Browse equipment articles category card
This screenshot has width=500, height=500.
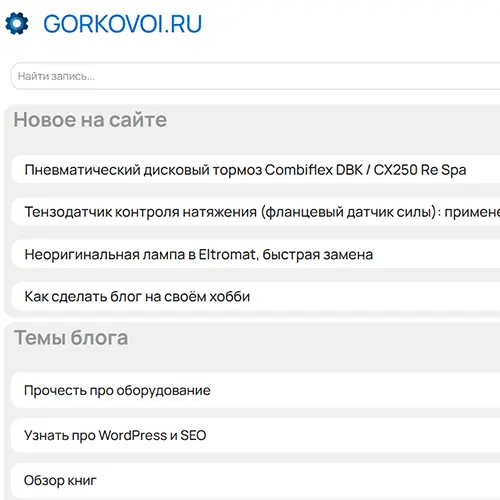(256, 390)
